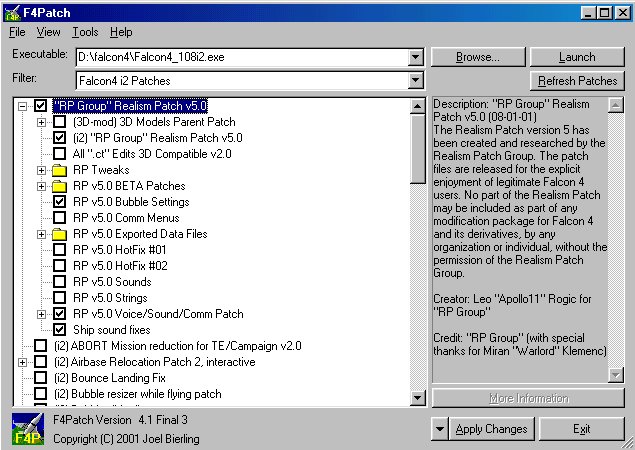The width and height of the screenshot is (635, 450).
Task: Enable RP v5.0 HotFix #01
Action: click(x=60, y=250)
